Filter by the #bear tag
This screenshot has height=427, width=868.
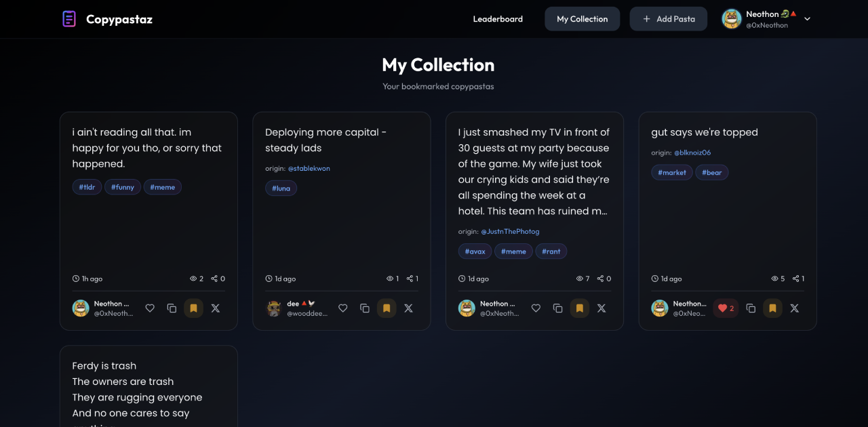click(712, 172)
